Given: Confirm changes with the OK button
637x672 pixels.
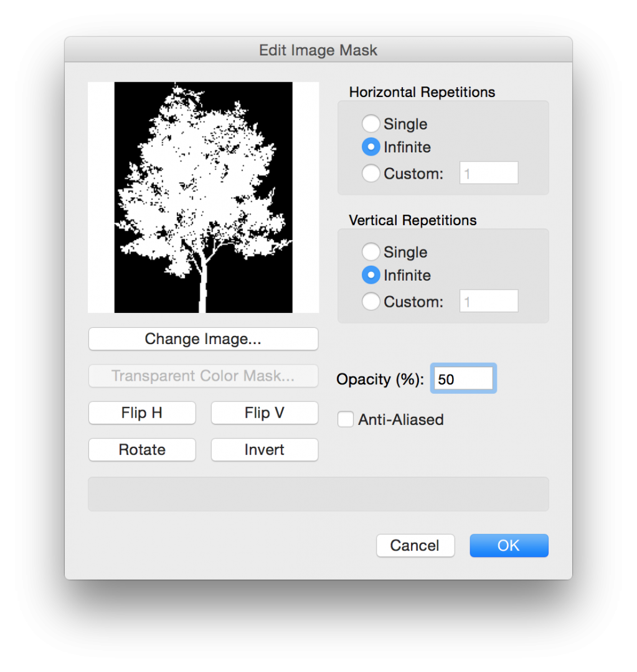Looking at the screenshot, I should [x=509, y=546].
